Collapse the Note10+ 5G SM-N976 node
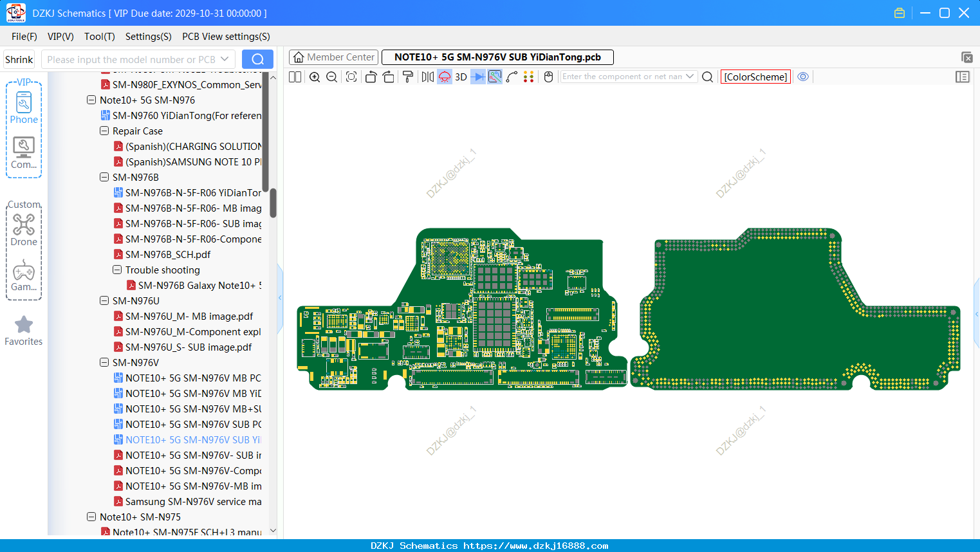 [x=91, y=100]
